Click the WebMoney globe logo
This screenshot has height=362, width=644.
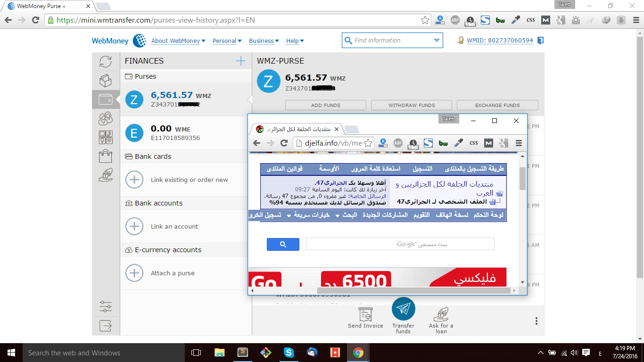click(x=140, y=41)
